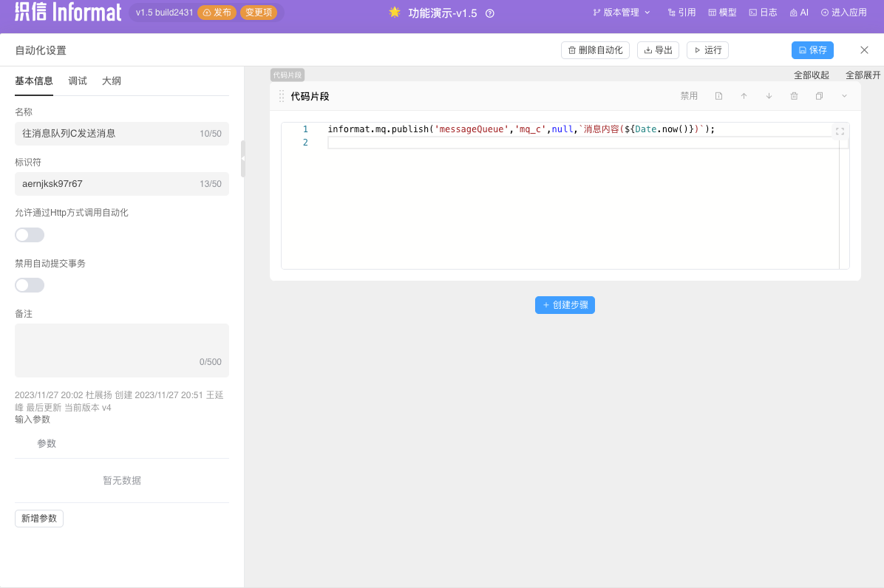The height and width of the screenshot is (588, 884).
Task: Disable the code snippet via 禁用
Action: [688, 95]
